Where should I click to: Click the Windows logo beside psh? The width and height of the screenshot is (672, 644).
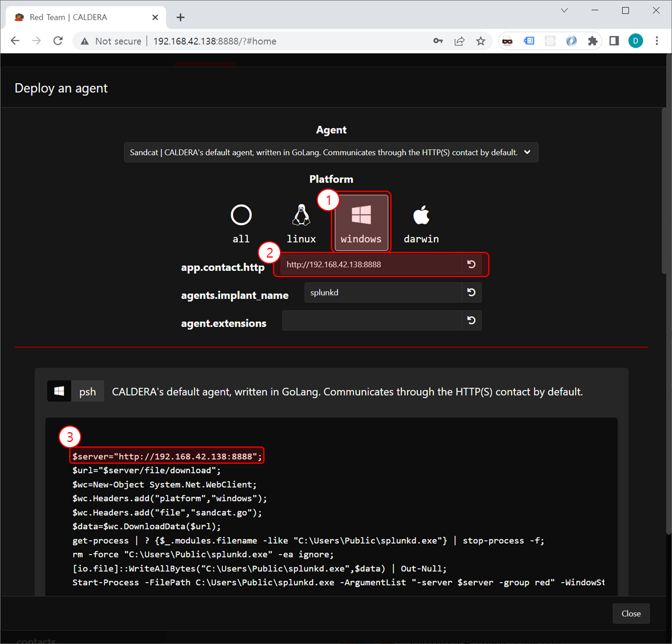point(59,391)
